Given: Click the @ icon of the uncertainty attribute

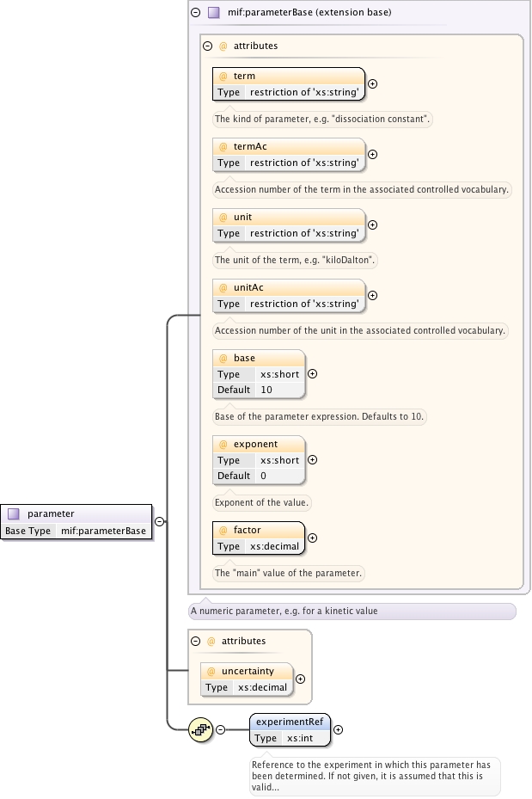Looking at the screenshot, I should 211,671.
